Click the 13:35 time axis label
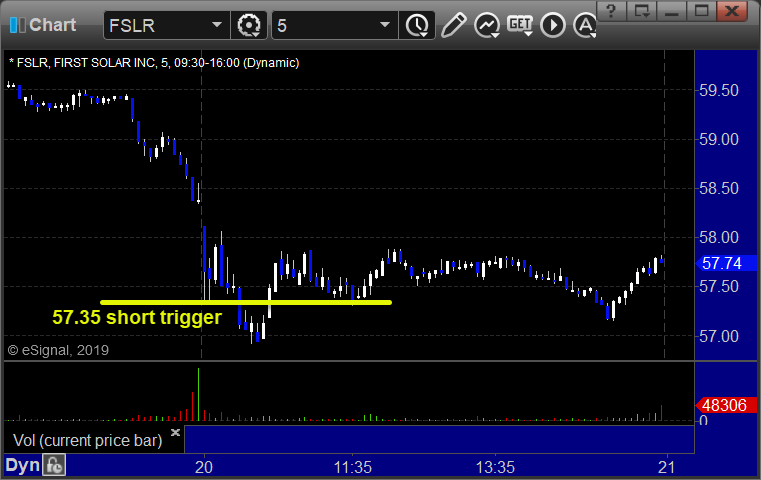 coord(495,467)
